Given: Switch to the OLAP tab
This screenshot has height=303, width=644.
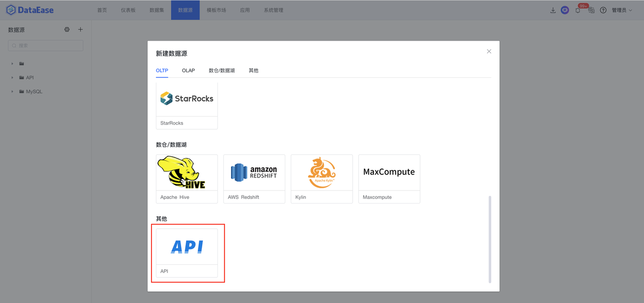Looking at the screenshot, I should click(x=188, y=70).
